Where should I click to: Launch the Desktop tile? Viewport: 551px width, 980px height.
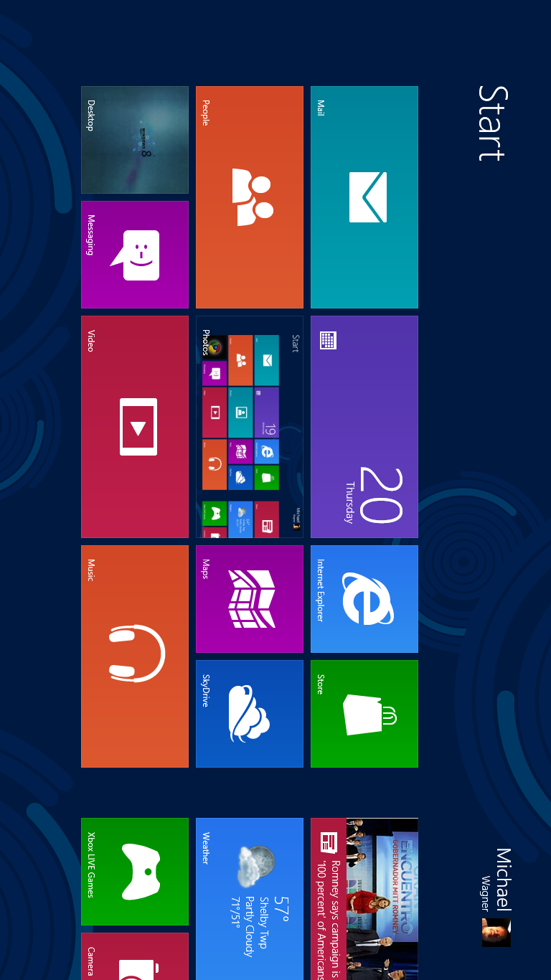click(x=135, y=140)
